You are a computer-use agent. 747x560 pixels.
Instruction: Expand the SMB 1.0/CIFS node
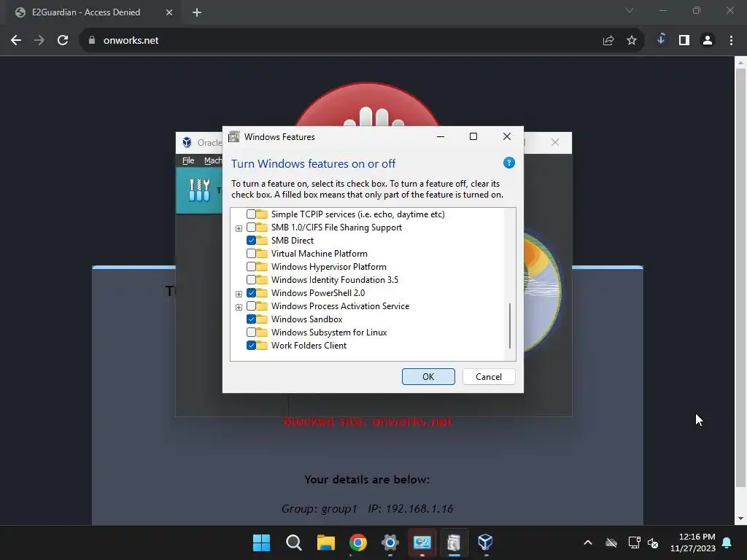239,228
